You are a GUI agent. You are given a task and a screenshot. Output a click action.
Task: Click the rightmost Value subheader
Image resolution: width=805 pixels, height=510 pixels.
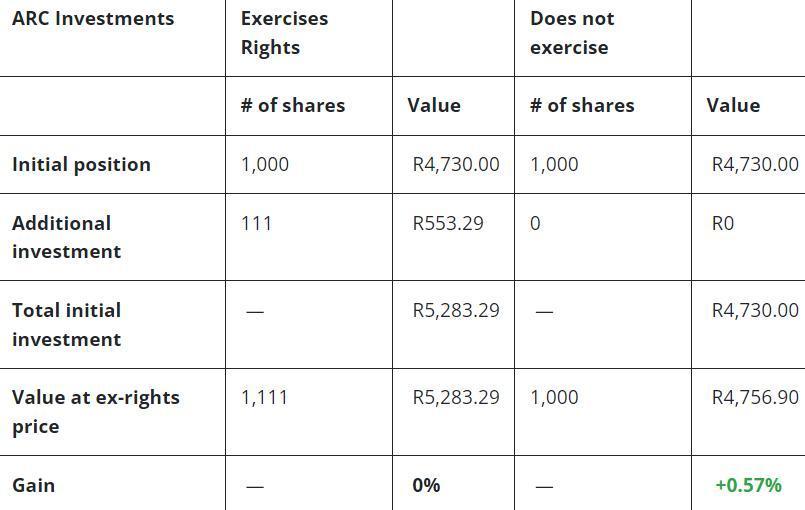[x=733, y=106]
